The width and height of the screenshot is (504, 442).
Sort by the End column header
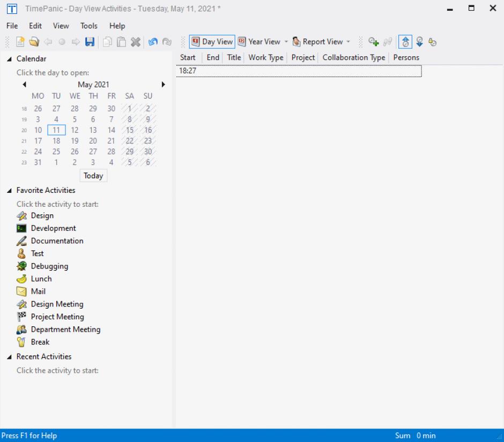213,57
